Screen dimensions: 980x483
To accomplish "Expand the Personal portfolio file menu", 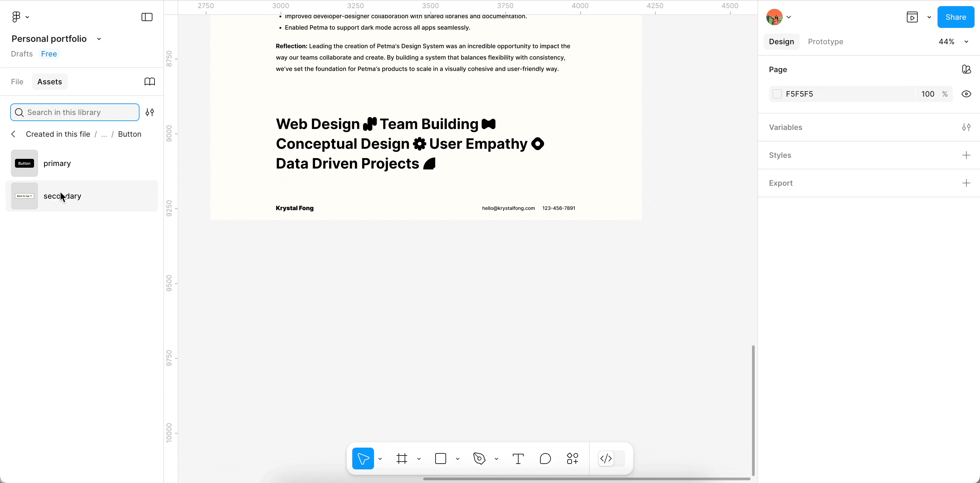I will click(99, 39).
